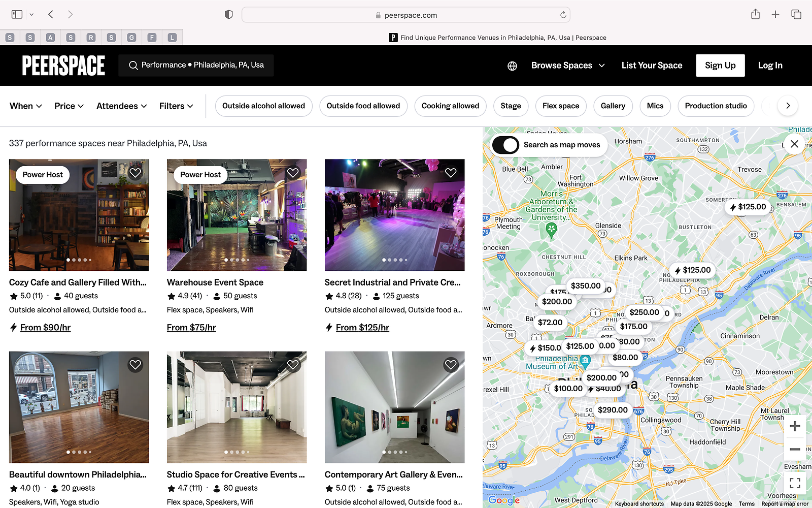Open the From $75/hr price link
Image resolution: width=812 pixels, height=508 pixels.
point(191,328)
